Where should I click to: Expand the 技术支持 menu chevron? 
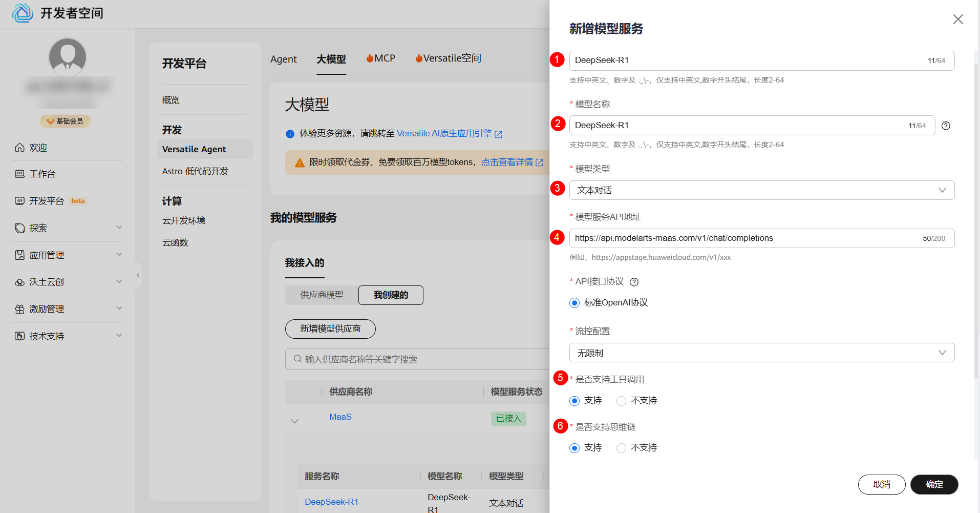pos(119,335)
